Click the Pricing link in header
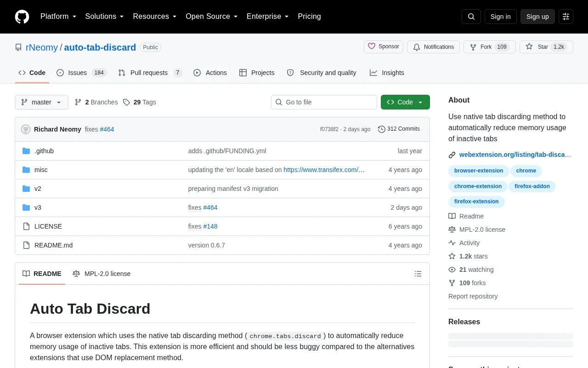The image size is (588, 368). pos(309,17)
